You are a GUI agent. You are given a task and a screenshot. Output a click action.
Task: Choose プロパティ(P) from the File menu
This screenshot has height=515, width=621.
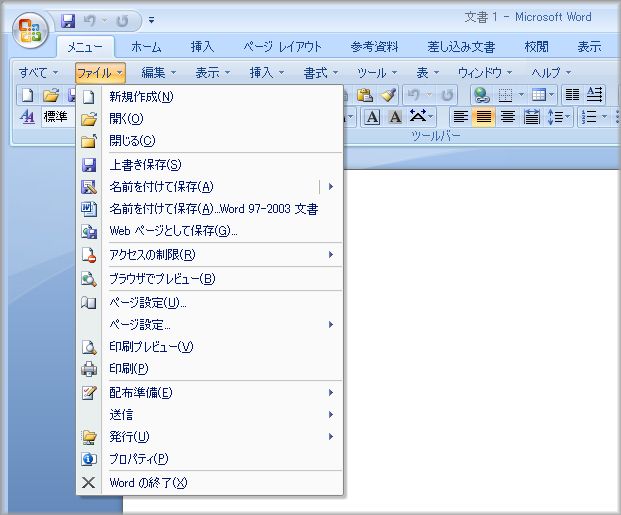pos(210,459)
